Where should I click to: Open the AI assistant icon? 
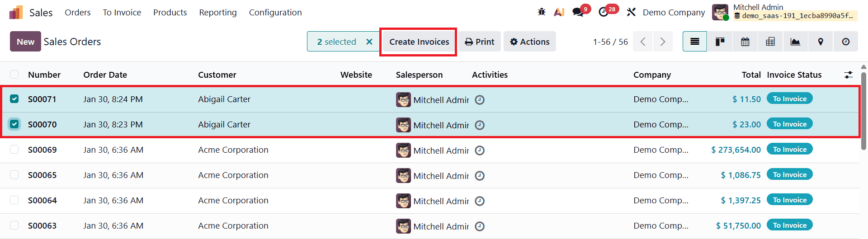[559, 12]
